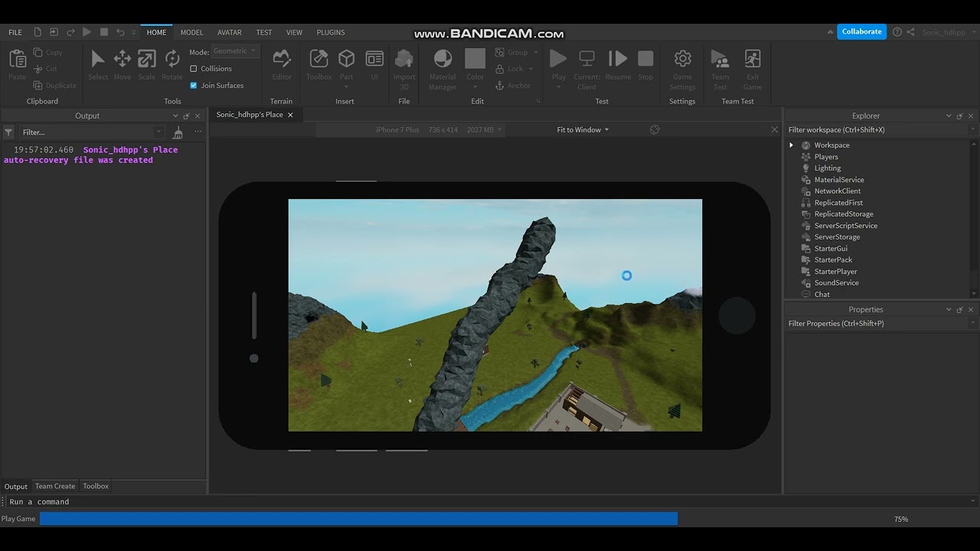This screenshot has width=980, height=551.
Task: Select ReplicatedStorage in Explorer
Action: click(x=844, y=214)
